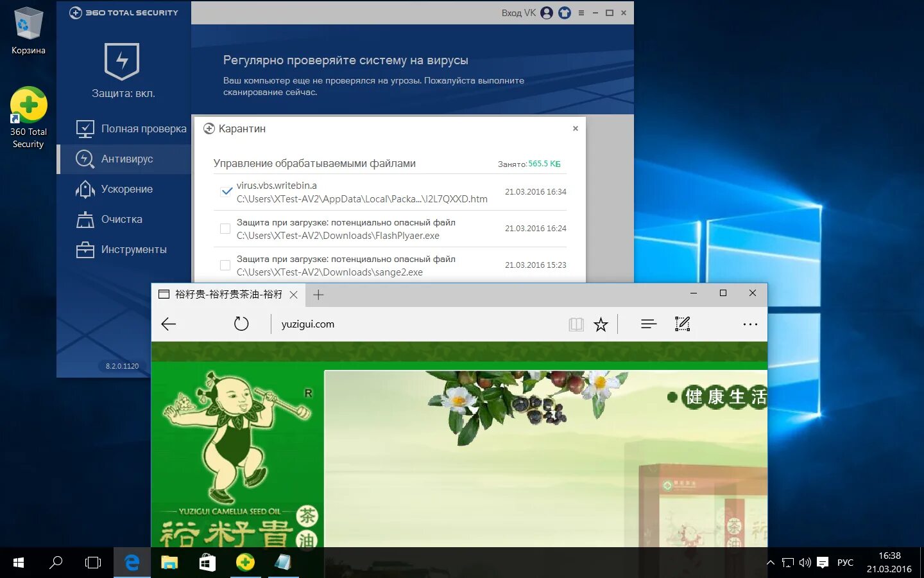Image resolution: width=924 pixels, height=578 pixels.
Task: Open the notebook app taskbar icon
Action: [283, 563]
